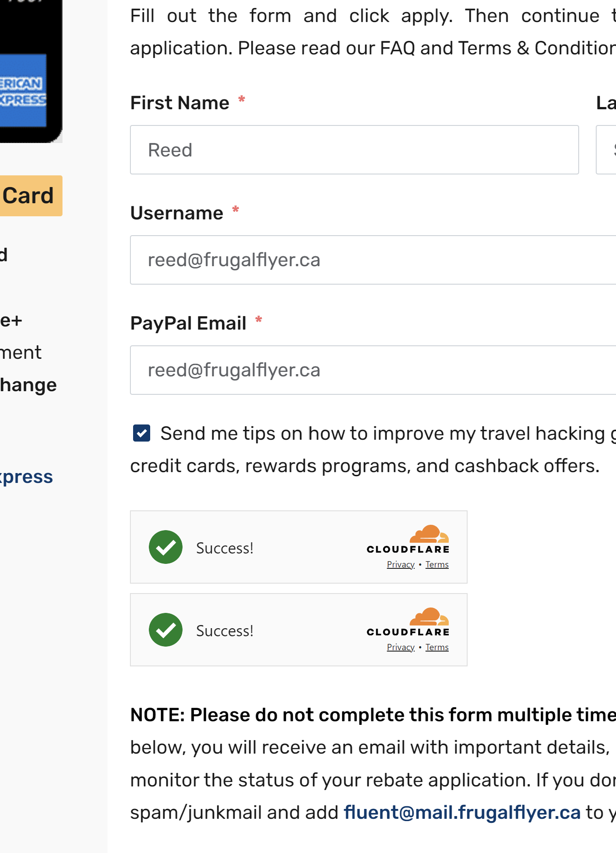The width and height of the screenshot is (616, 853).
Task: Click the 'Success!' text in the first widget
Action: tap(224, 548)
